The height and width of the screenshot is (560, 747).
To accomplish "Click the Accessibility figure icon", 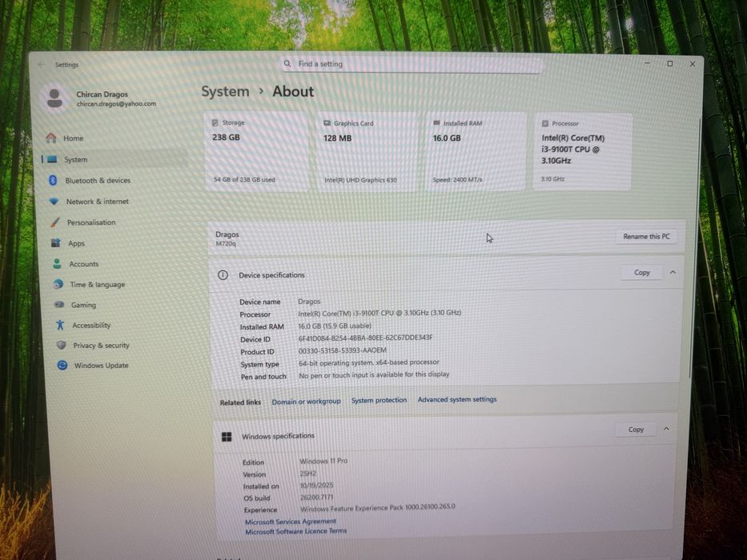I will [x=60, y=325].
